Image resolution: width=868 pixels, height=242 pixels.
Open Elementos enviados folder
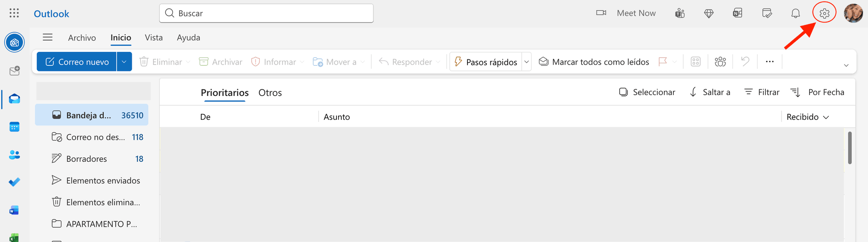coord(92,180)
